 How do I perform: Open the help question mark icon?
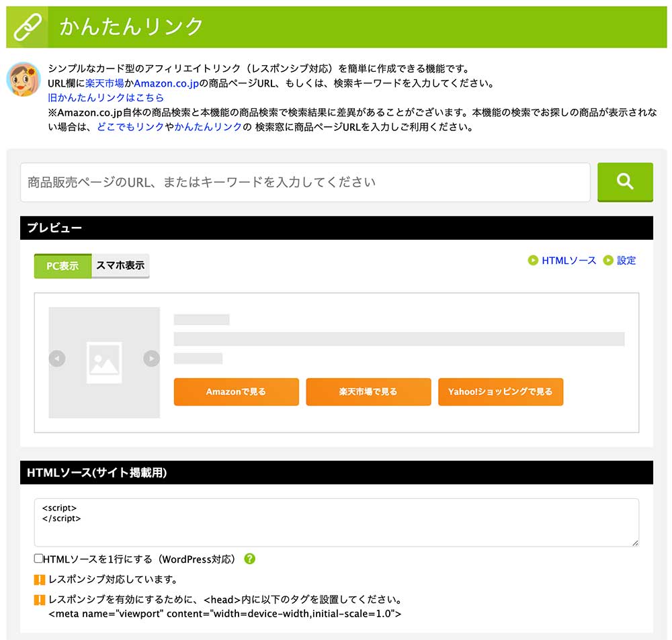pos(249,558)
